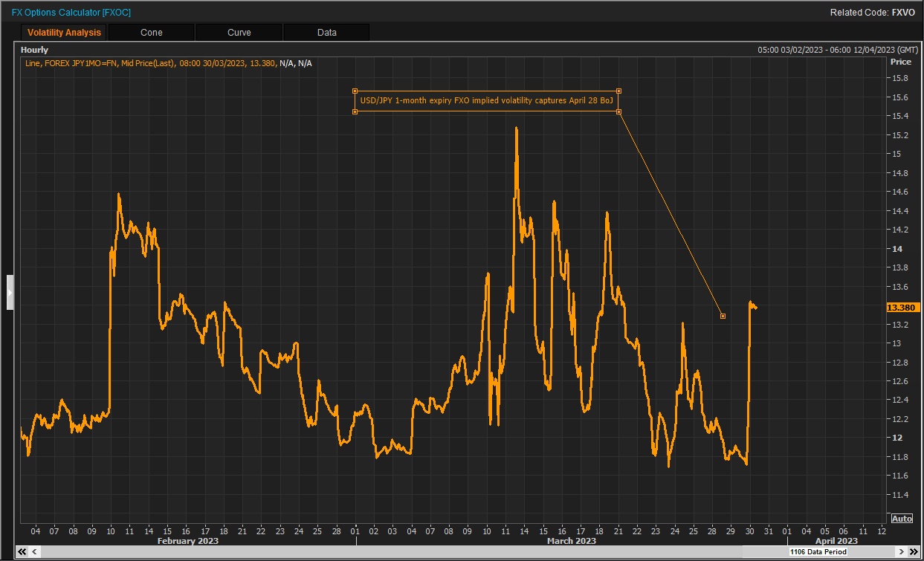Select the FOREX JPY1MO=FN series legend
Viewport: 924px width, 561px height.
tap(168, 63)
